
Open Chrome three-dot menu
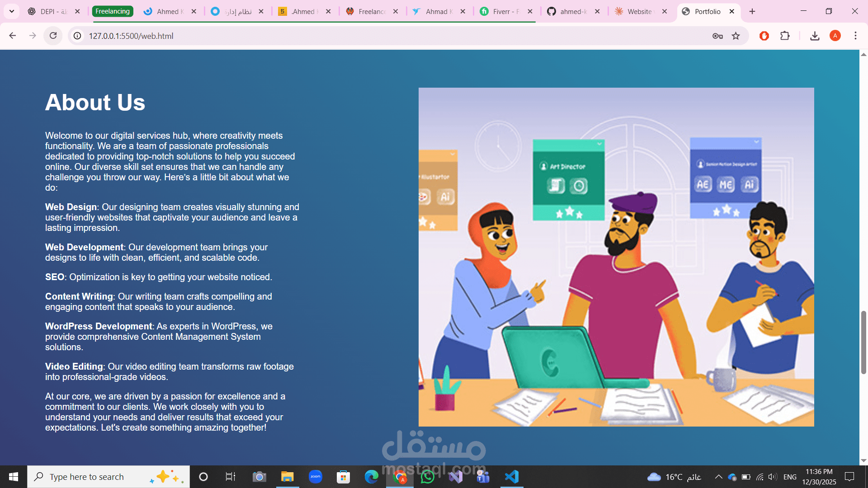coord(855,36)
